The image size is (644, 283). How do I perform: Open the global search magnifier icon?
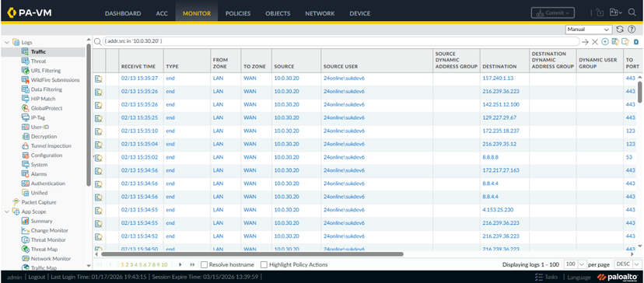(x=632, y=12)
